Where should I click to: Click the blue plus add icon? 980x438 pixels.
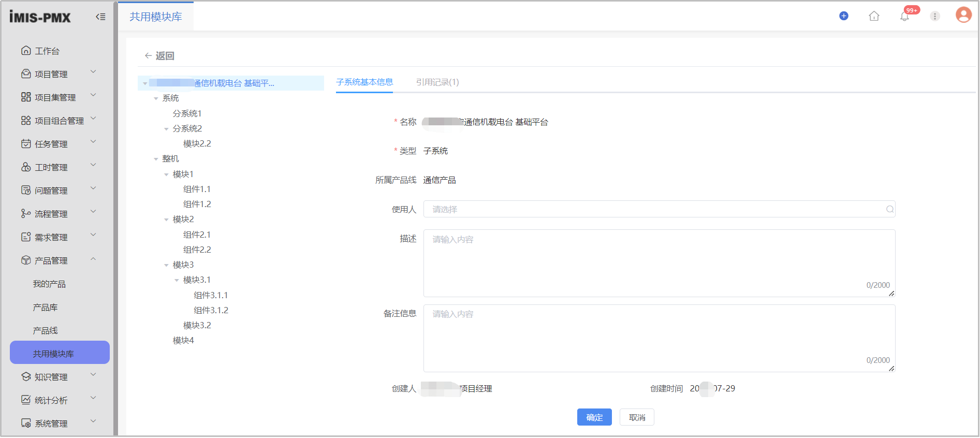pyautogui.click(x=843, y=16)
